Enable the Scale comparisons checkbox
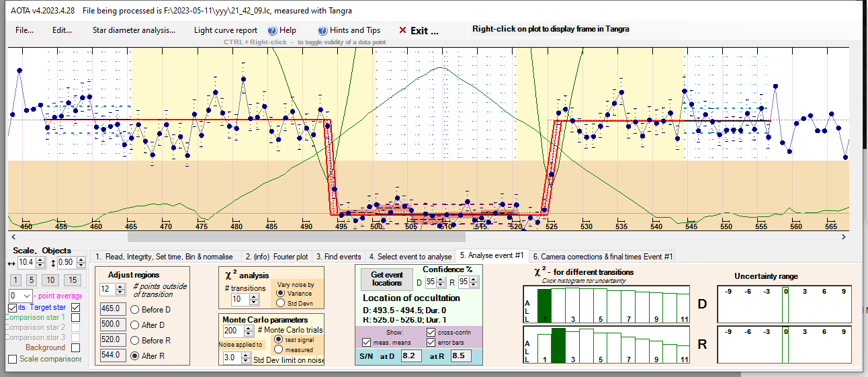Screen dimensions: 868x377 pos(13,359)
